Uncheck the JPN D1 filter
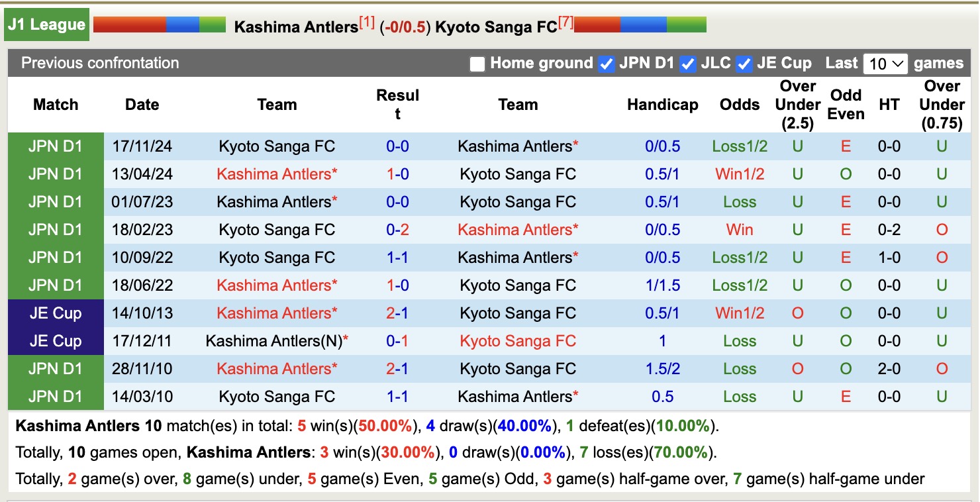The height and width of the screenshot is (502, 980). coord(607,64)
